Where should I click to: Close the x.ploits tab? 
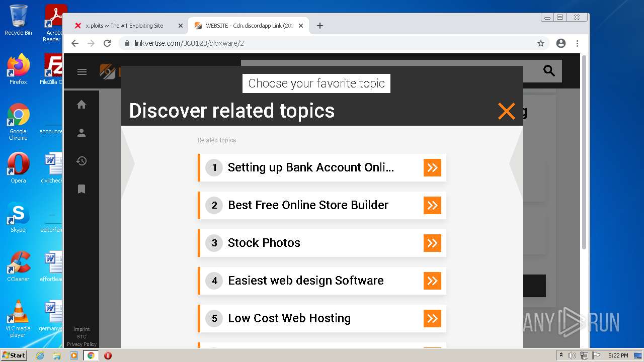[x=180, y=26]
